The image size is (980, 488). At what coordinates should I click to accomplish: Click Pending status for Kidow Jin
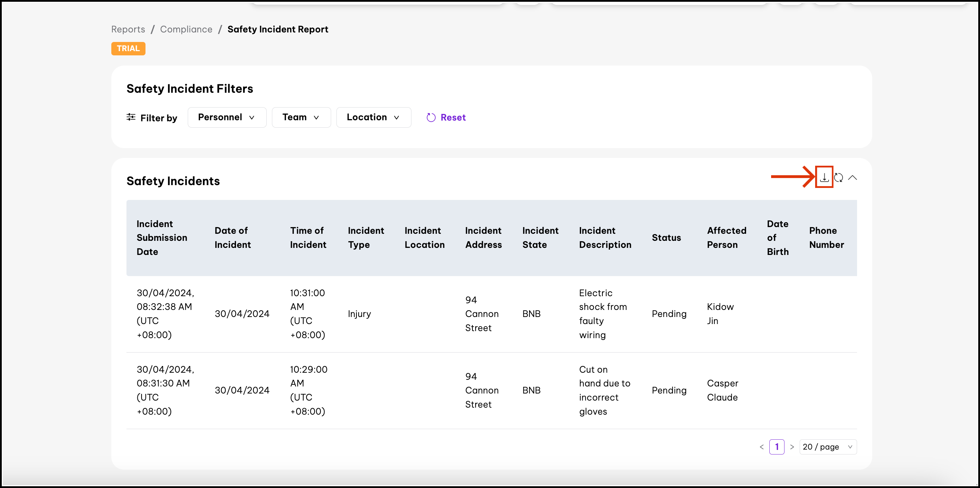[x=669, y=314]
